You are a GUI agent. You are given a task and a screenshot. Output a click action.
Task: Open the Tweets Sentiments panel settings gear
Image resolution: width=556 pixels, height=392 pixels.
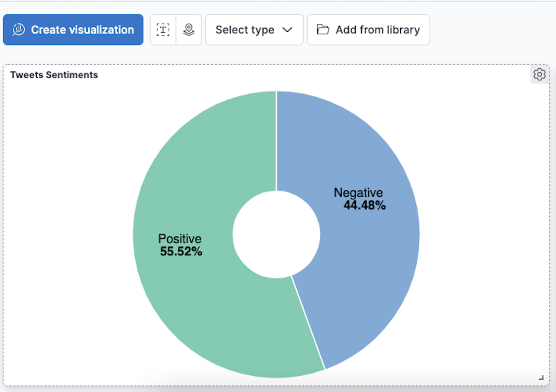pos(539,74)
